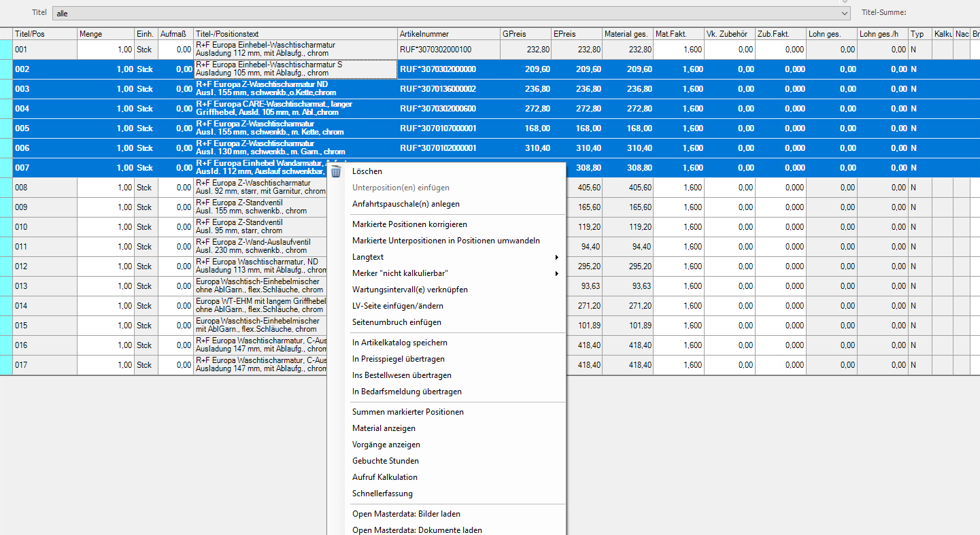980x535 pixels.
Task: Choose In Preisspiegel übertragen
Action: coord(399,359)
